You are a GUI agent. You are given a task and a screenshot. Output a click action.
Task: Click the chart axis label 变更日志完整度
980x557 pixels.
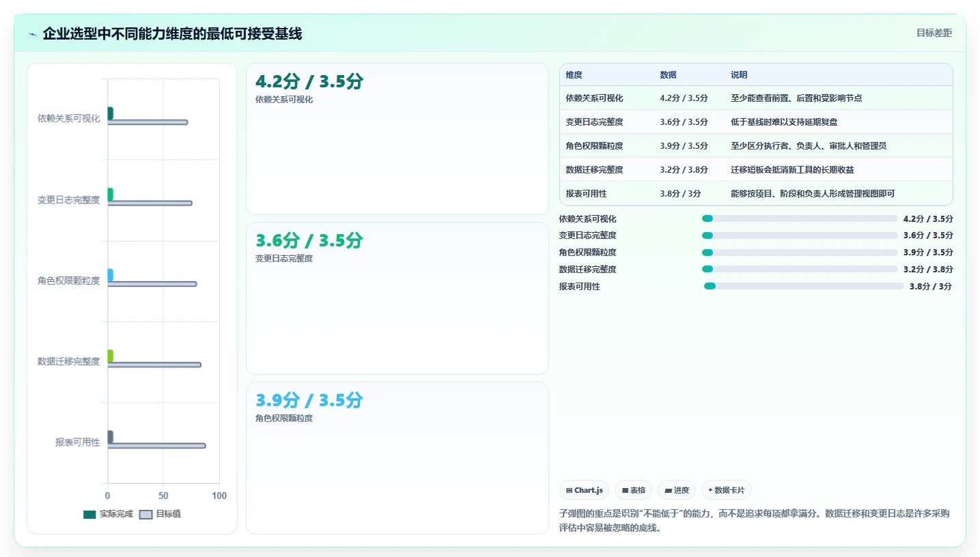(x=68, y=199)
